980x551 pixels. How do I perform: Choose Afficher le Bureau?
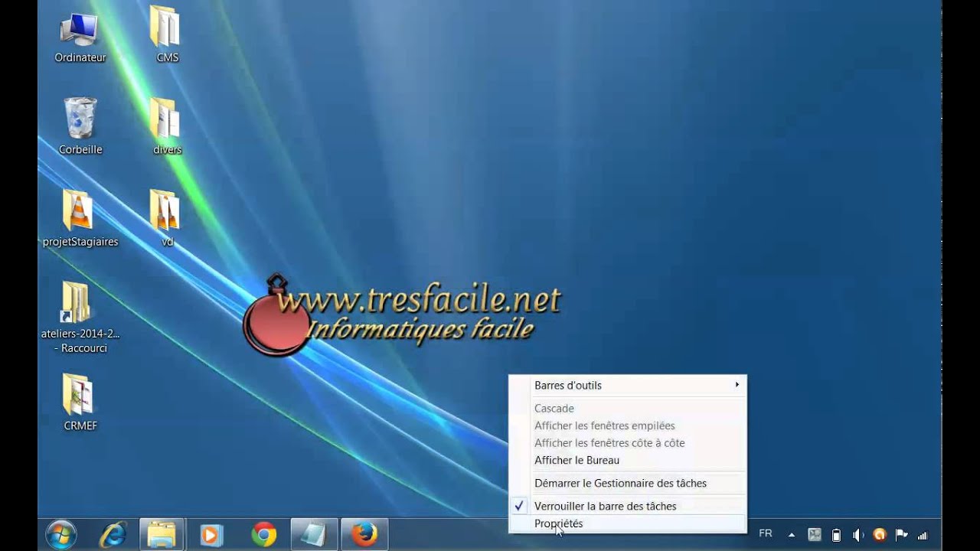click(x=628, y=460)
